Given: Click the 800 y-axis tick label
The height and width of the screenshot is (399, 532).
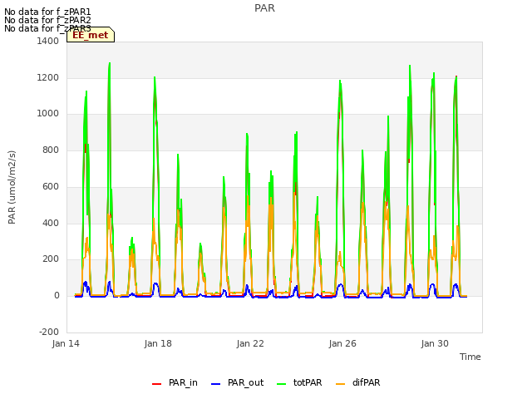Looking at the screenshot, I should click(51, 150).
